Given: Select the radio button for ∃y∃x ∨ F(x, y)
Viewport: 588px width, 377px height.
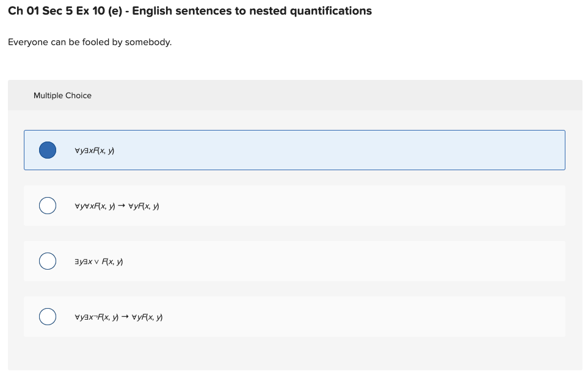Looking at the screenshot, I should pos(47,260).
